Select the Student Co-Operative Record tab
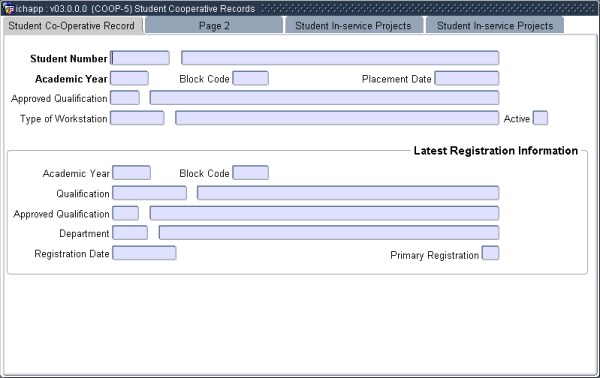 click(72, 26)
